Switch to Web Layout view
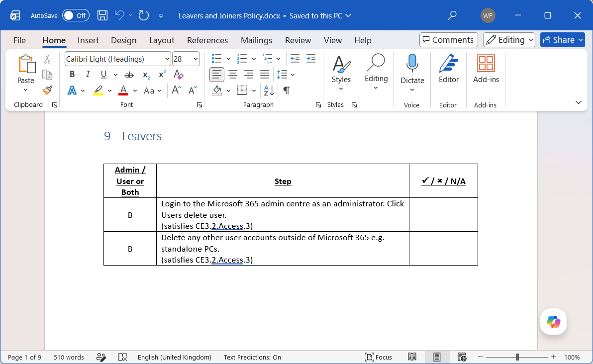 [462, 357]
